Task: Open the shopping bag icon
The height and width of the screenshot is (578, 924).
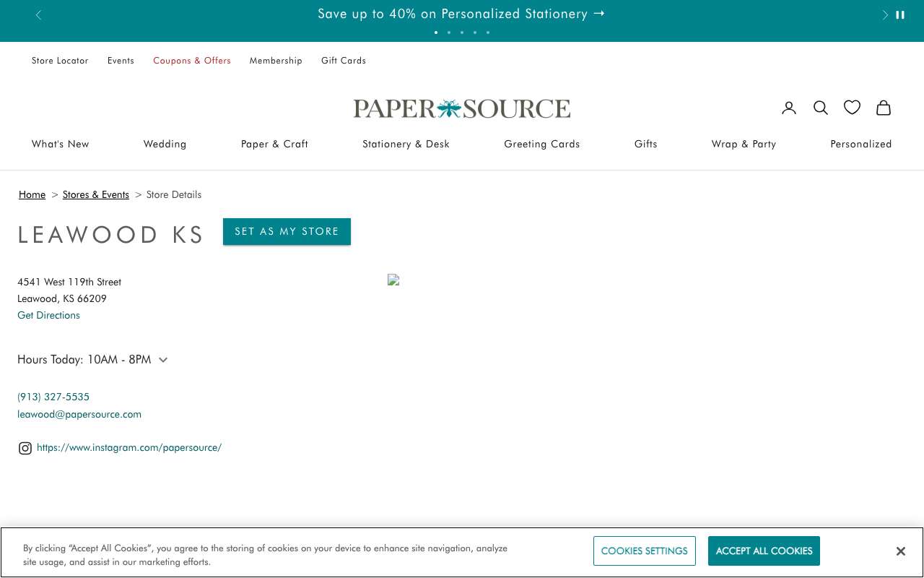Action: coord(884,108)
